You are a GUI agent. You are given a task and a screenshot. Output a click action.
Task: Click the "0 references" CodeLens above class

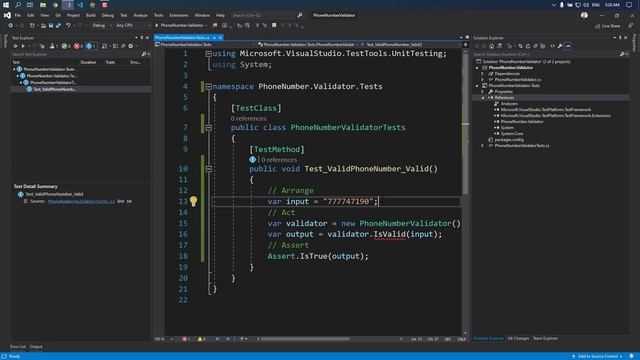[249, 118]
